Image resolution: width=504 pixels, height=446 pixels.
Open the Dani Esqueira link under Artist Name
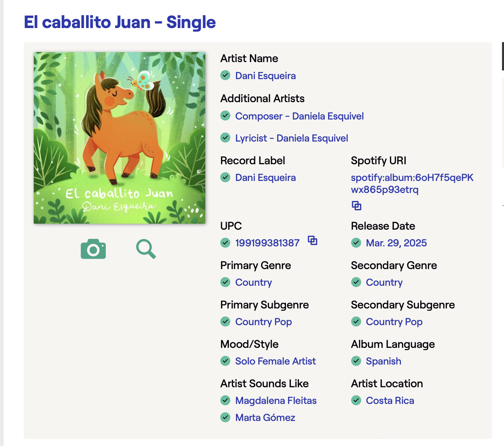[x=265, y=76]
